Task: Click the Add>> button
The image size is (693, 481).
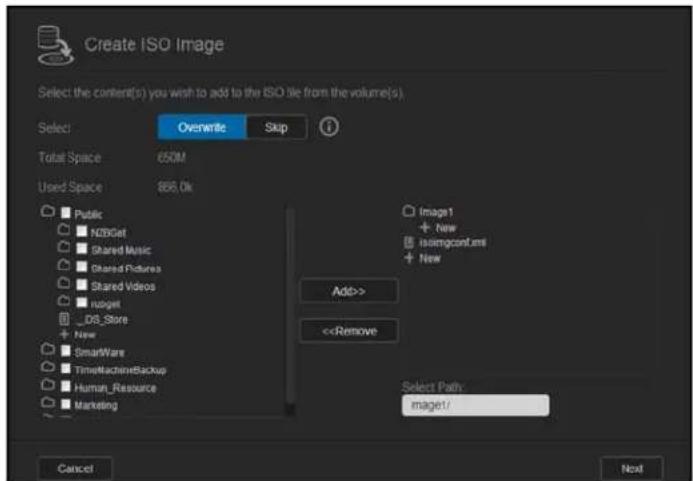Action: click(349, 291)
